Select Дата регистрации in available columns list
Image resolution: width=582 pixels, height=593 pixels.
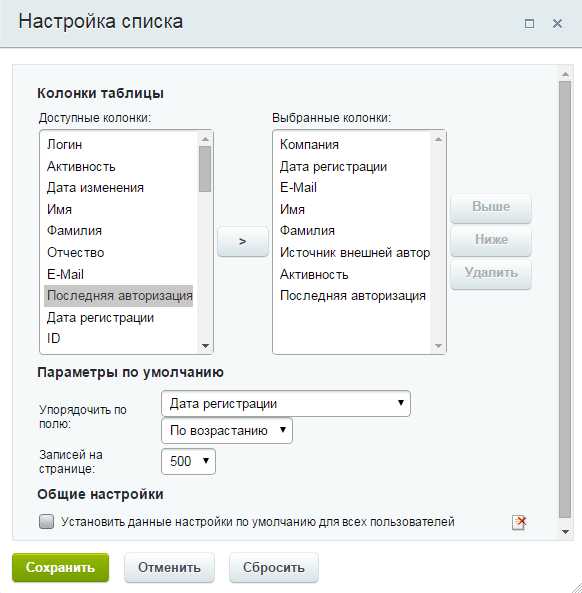click(x=119, y=318)
